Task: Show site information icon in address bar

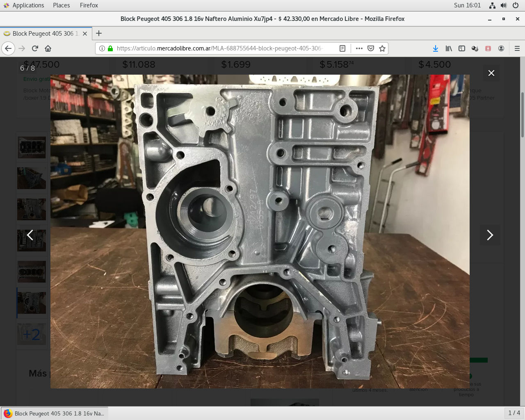Action: click(102, 48)
